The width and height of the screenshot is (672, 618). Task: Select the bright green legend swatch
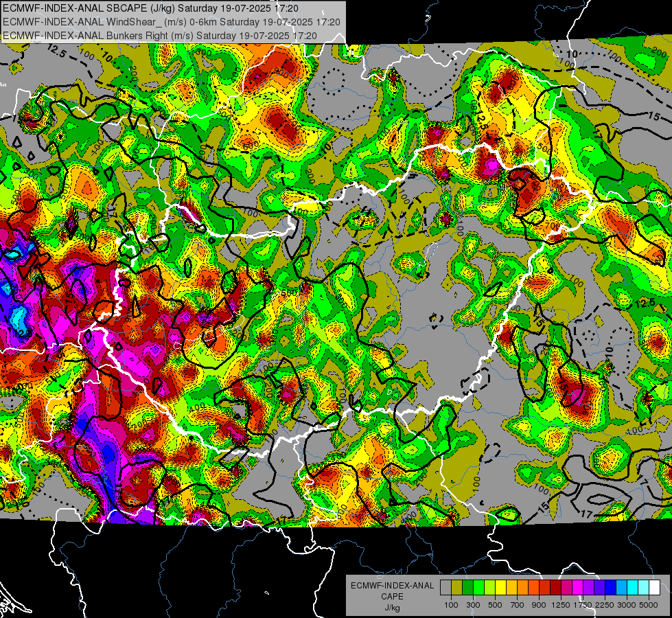pos(478,588)
